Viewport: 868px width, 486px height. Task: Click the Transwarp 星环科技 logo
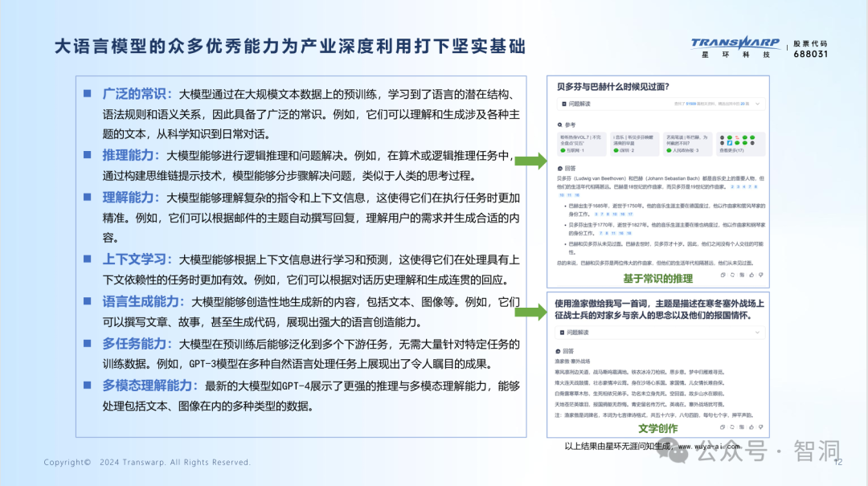(x=735, y=47)
